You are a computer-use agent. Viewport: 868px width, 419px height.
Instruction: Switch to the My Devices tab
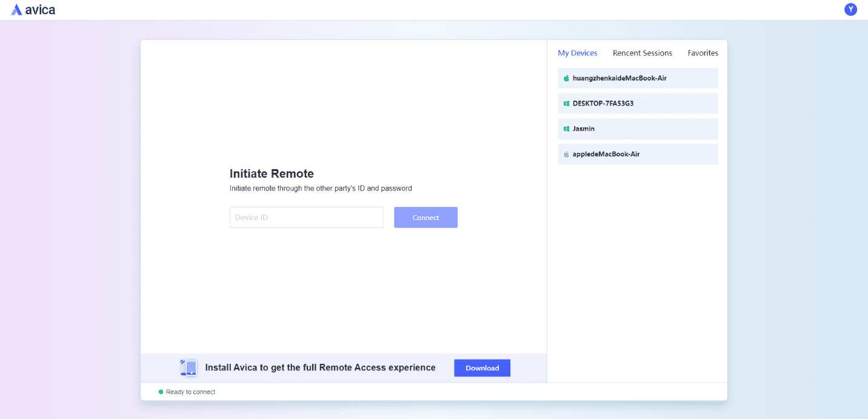[577, 53]
